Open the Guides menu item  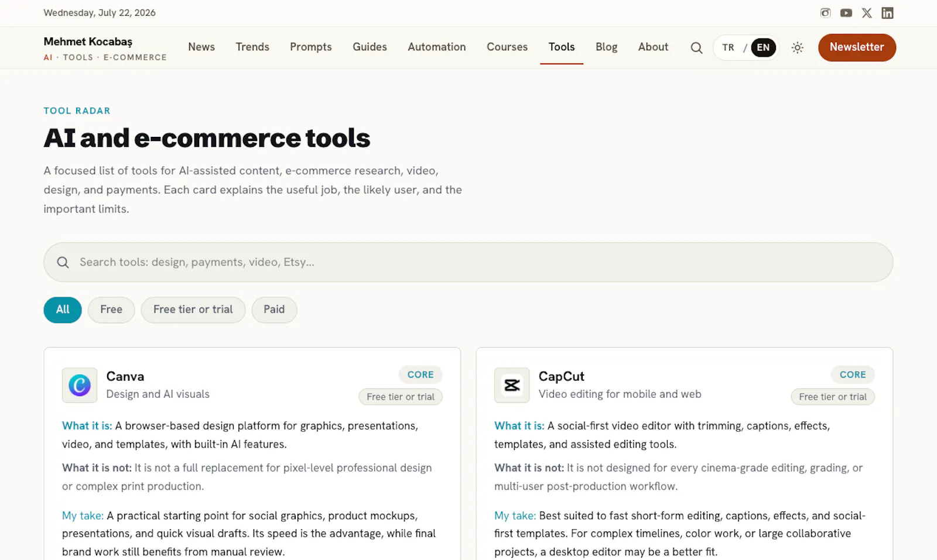370,47
